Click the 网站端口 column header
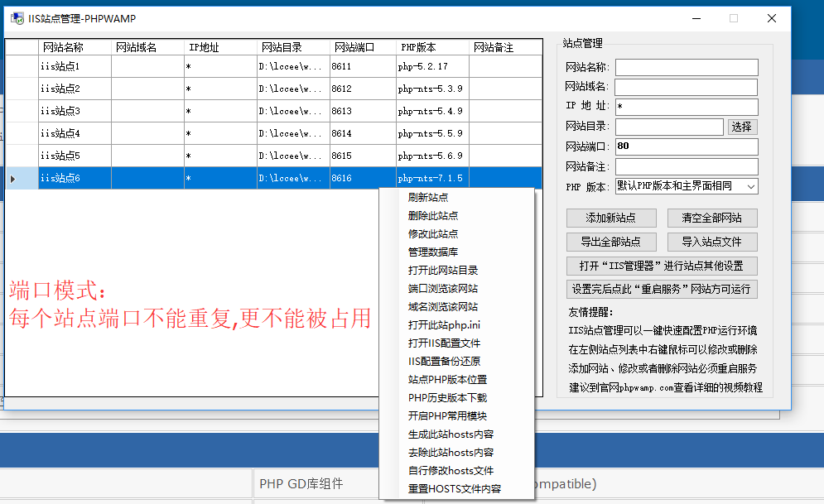The width and height of the screenshot is (824, 504). pyautogui.click(x=354, y=48)
